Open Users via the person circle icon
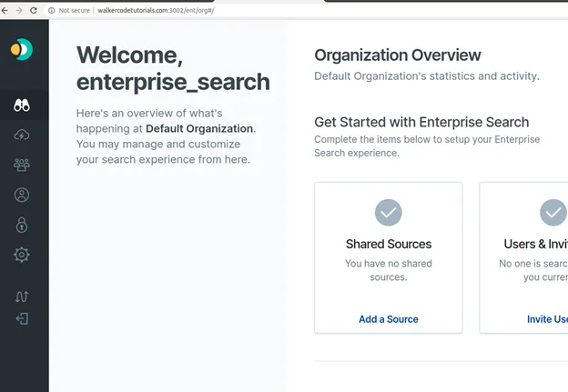Screen dimensions: 568x392 coord(22,195)
